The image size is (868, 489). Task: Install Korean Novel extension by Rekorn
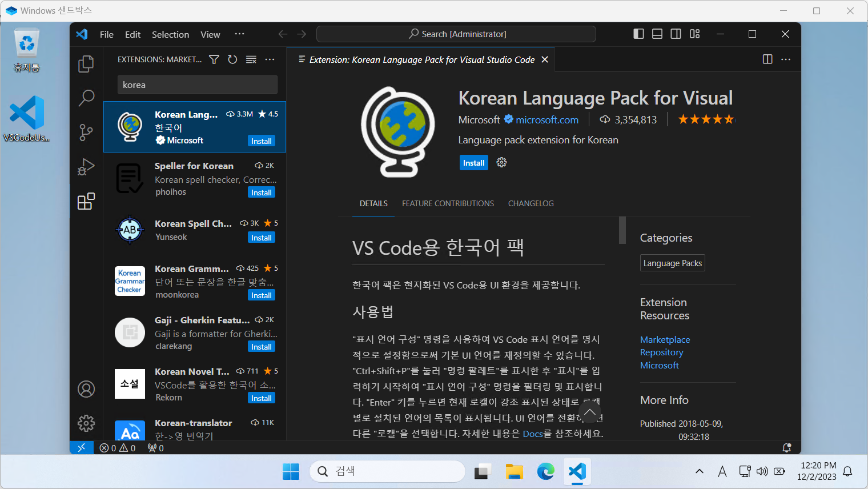click(262, 398)
